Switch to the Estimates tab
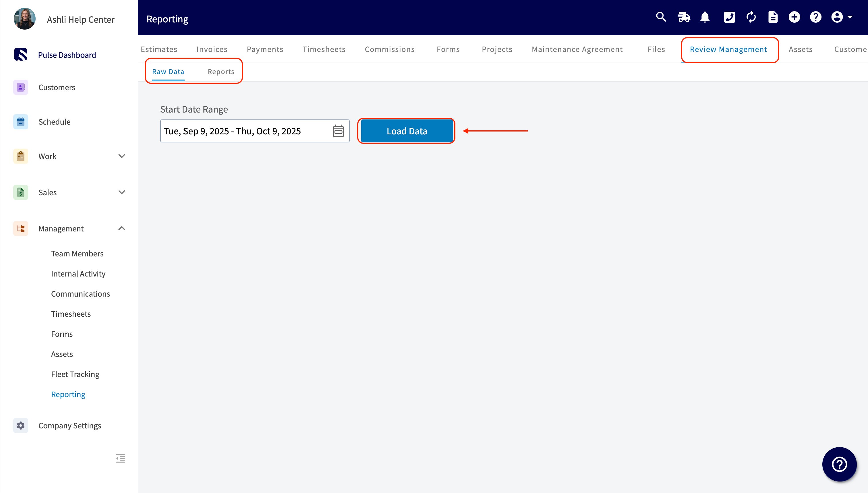This screenshot has height=493, width=868. pos(159,49)
